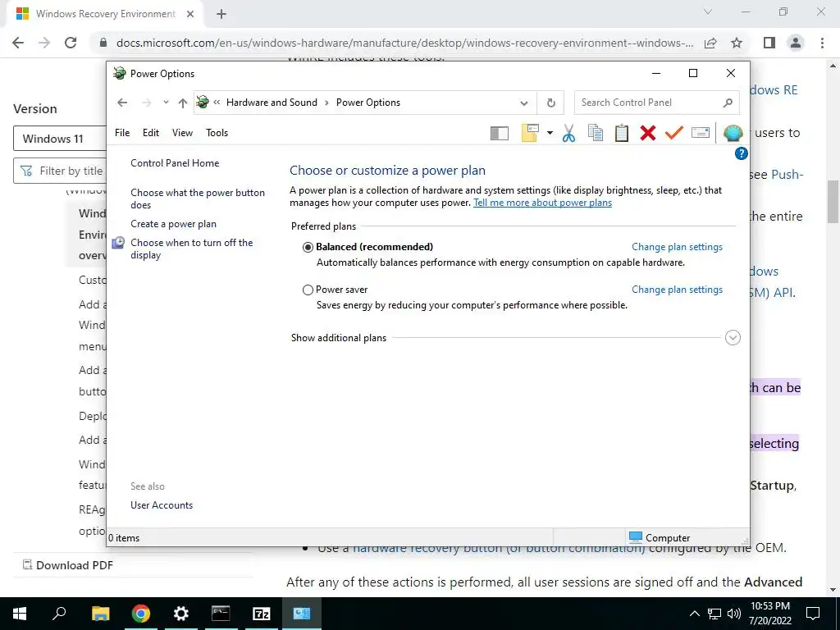Viewport: 840px width, 630px height.
Task: Open Chrome profile avatar
Action: pos(796,43)
